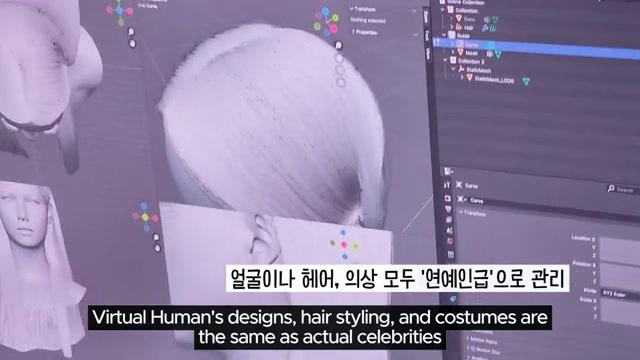Select the Hair object in the outliner
Image resolution: width=640 pixels, height=360 pixels.
(469, 28)
